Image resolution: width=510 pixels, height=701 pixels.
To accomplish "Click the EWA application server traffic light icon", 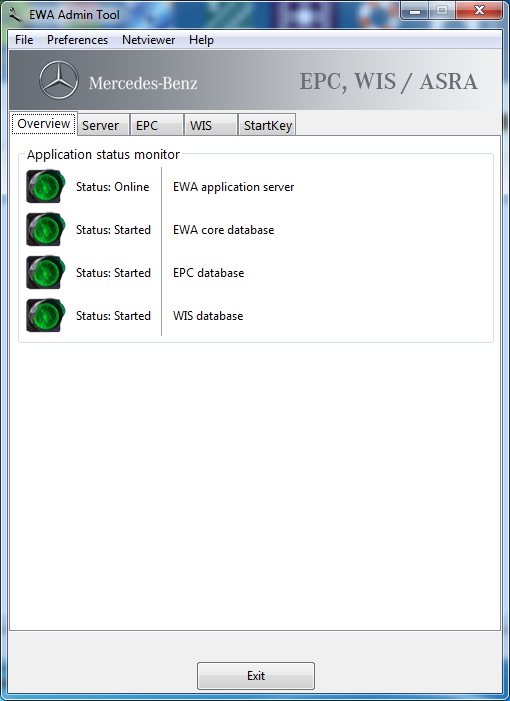I will pyautogui.click(x=46, y=186).
